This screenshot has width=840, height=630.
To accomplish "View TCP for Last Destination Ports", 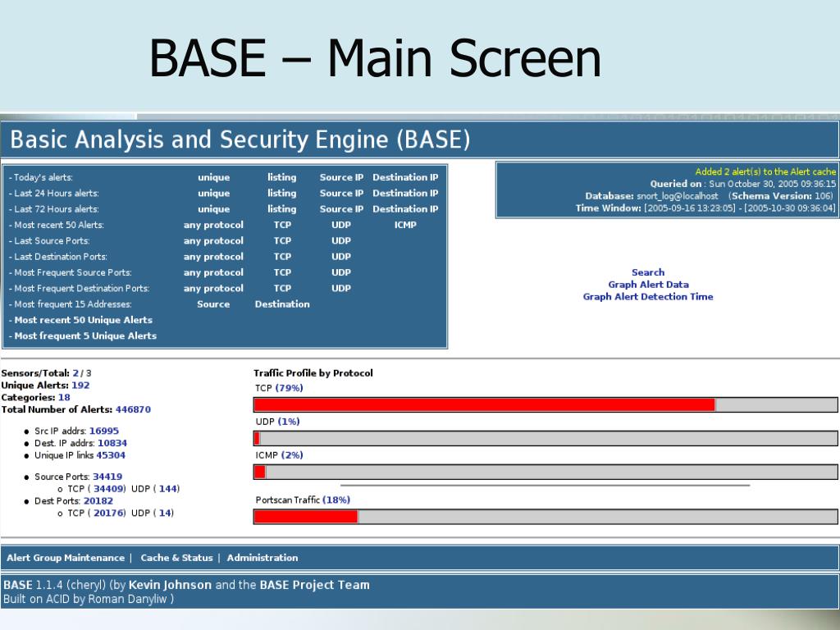I will pyautogui.click(x=282, y=257).
